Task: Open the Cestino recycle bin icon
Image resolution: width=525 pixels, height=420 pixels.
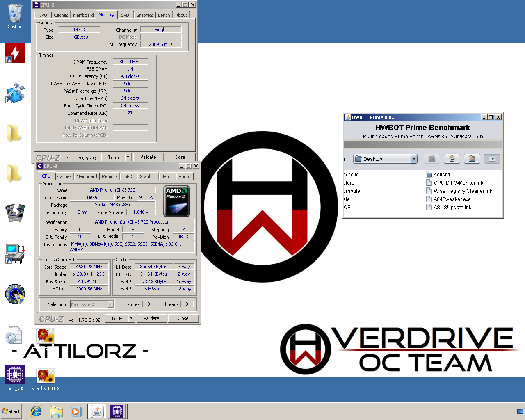Action: pos(15,16)
